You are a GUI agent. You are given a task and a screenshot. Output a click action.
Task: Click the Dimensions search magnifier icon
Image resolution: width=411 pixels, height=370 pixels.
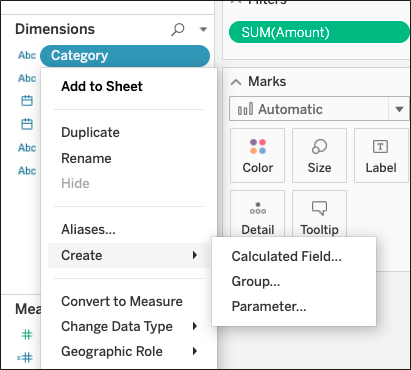pos(178,29)
